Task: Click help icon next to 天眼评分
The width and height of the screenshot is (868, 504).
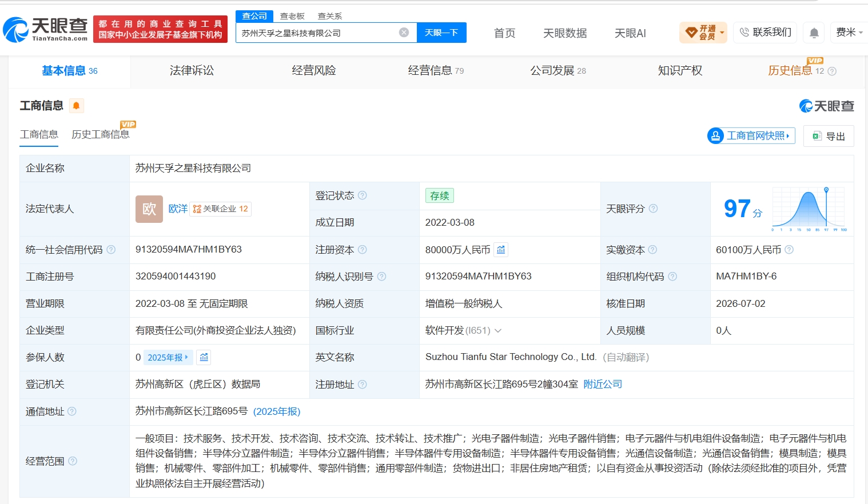Action: pyautogui.click(x=653, y=209)
